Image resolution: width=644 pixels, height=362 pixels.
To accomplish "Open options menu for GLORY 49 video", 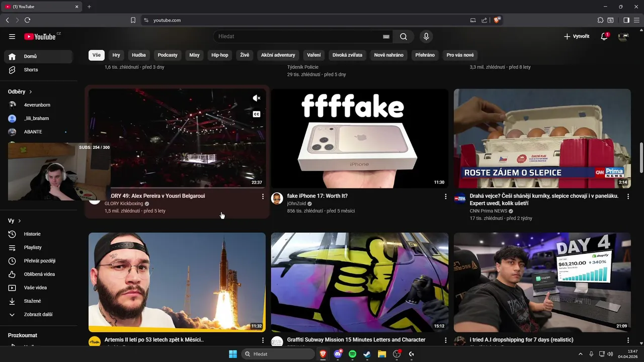I will tap(263, 197).
